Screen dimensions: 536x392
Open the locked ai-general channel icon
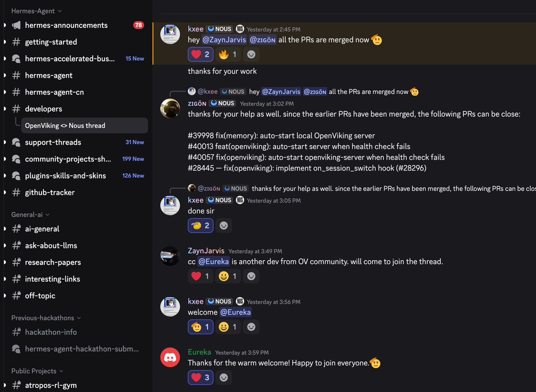16,229
